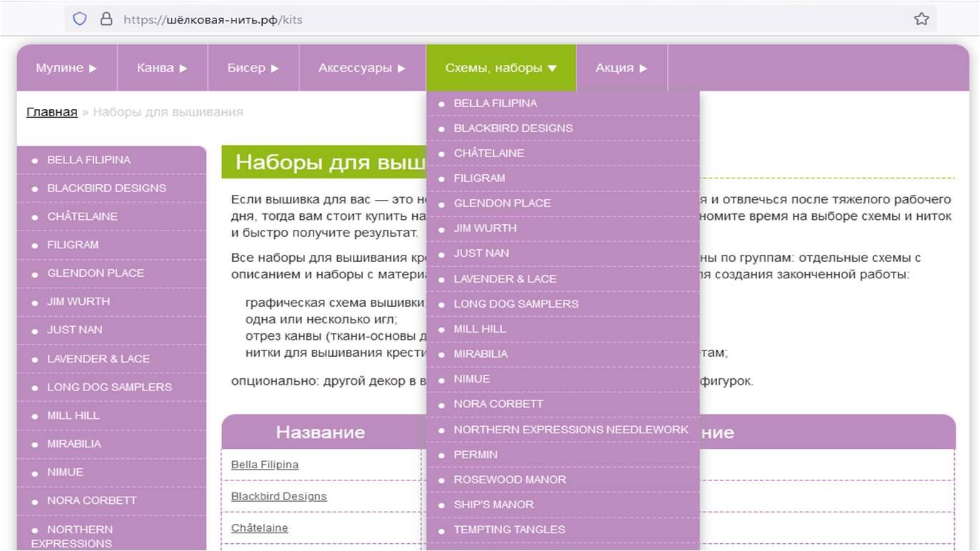Pick ROSEWOOD MANOR from the dropdown
The height and width of the screenshot is (551, 980).
click(x=510, y=480)
